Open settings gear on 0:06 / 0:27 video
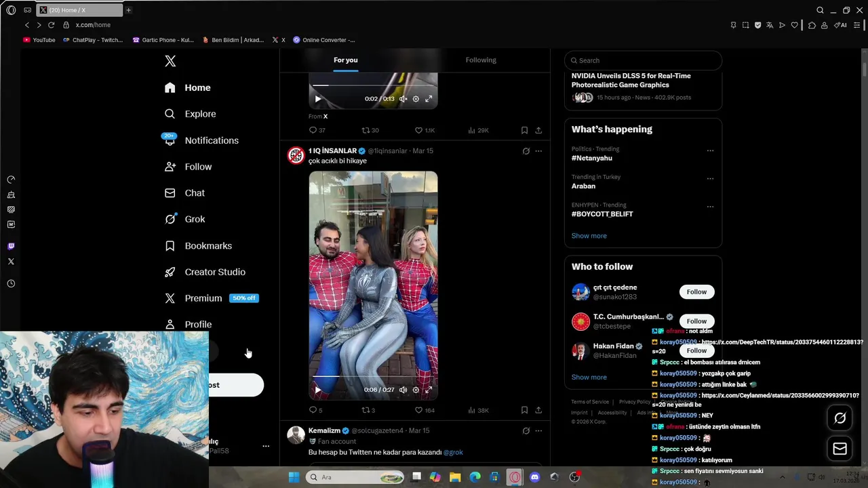The image size is (868, 488). tap(416, 390)
